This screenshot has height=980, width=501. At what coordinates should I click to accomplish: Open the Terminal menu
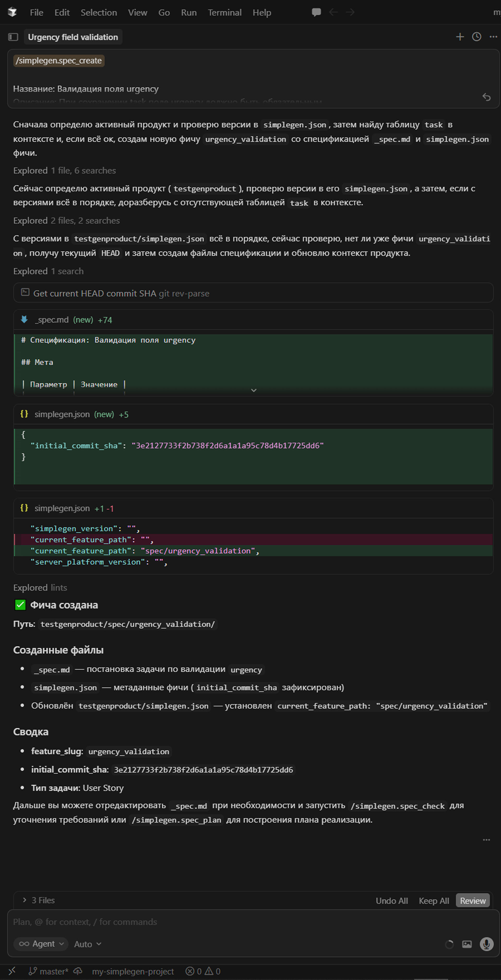pyautogui.click(x=225, y=13)
